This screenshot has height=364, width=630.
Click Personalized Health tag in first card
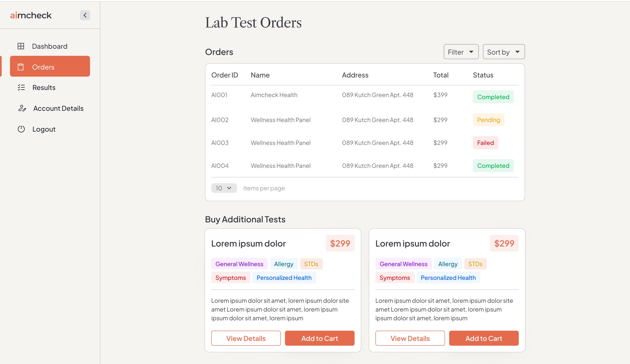coord(284,278)
